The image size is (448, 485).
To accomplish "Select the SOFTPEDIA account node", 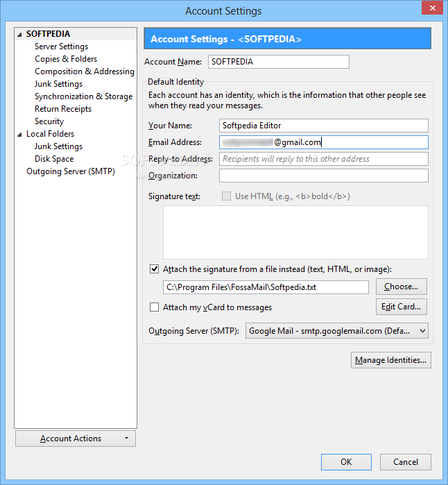I will pyautogui.click(x=49, y=34).
